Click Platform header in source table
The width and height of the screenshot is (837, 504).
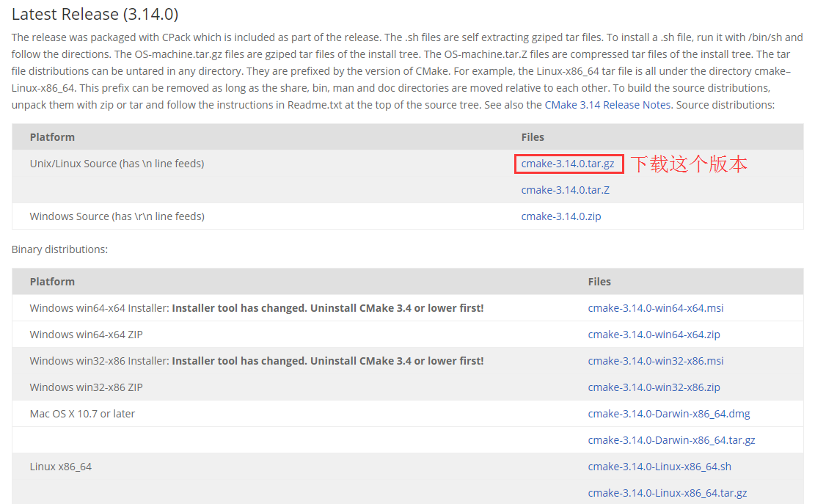52,137
